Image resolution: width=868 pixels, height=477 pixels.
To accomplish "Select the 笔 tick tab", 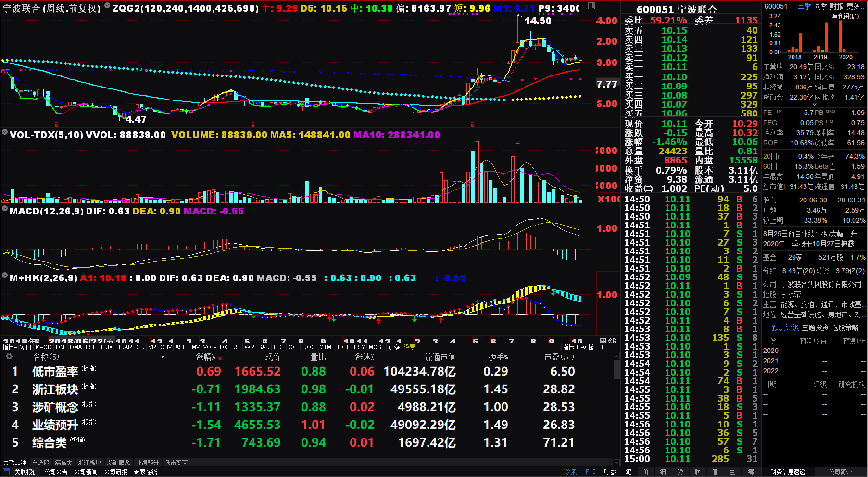I will point(629,472).
